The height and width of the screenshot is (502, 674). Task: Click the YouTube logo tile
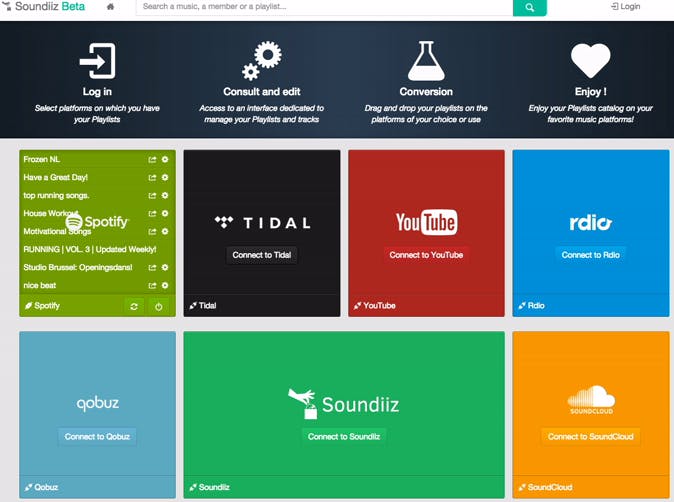pos(426,222)
